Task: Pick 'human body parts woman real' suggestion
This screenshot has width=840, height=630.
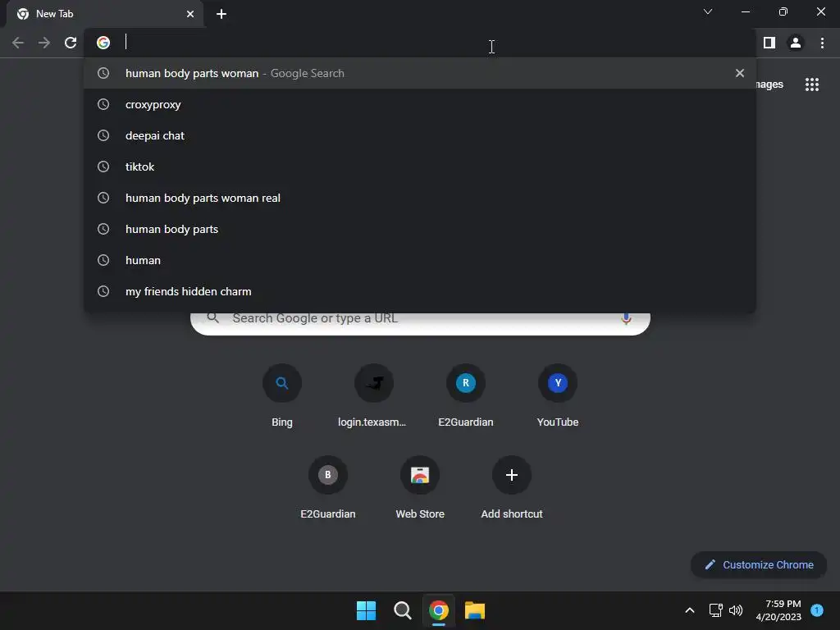Action: (x=419, y=198)
